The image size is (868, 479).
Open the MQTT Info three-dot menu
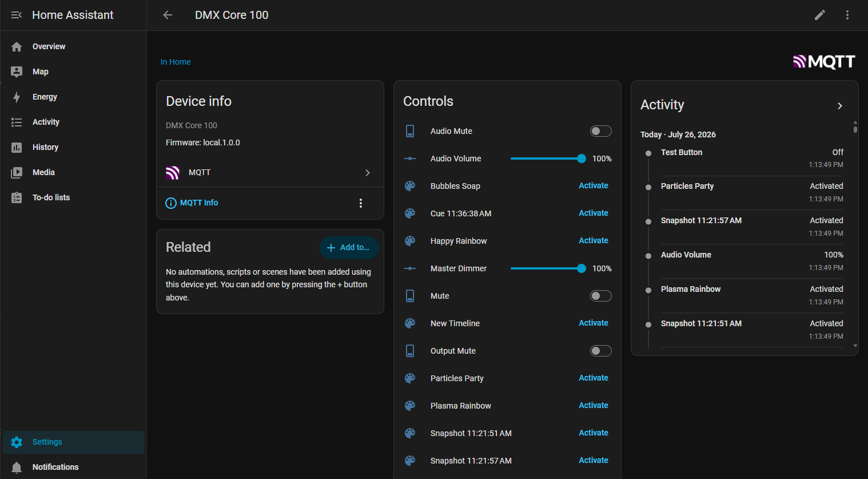(x=361, y=203)
